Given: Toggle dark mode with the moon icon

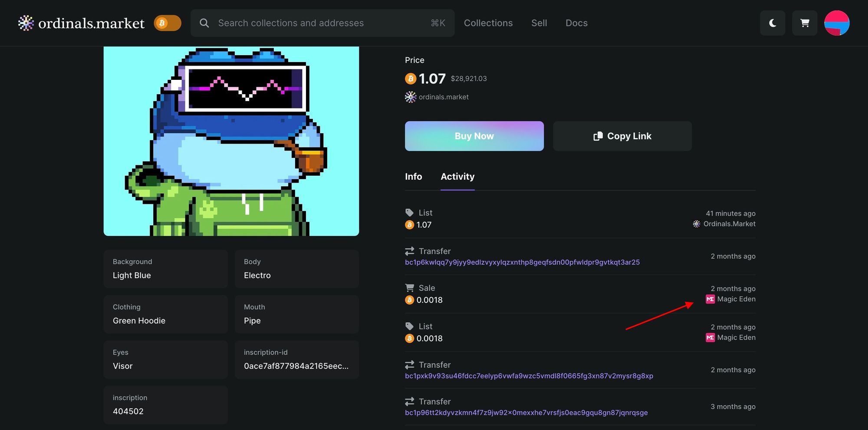Looking at the screenshot, I should (x=773, y=23).
